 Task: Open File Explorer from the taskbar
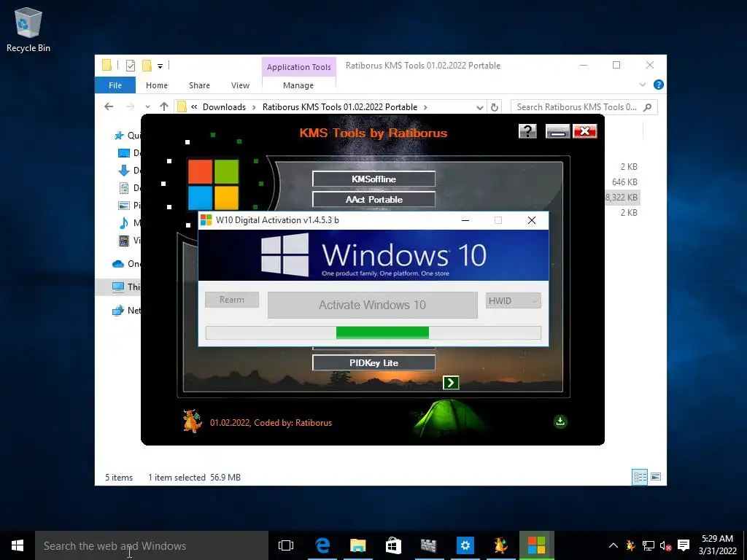(x=357, y=545)
